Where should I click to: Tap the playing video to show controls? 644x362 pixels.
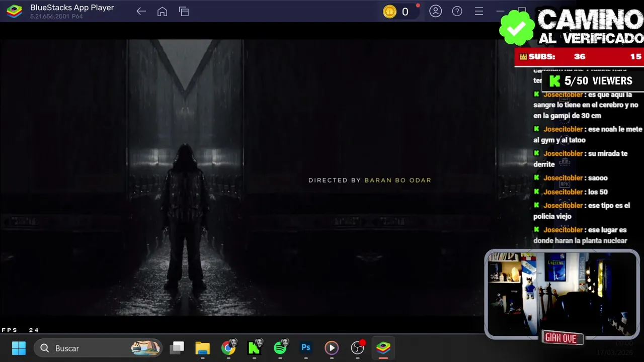[x=242, y=178]
